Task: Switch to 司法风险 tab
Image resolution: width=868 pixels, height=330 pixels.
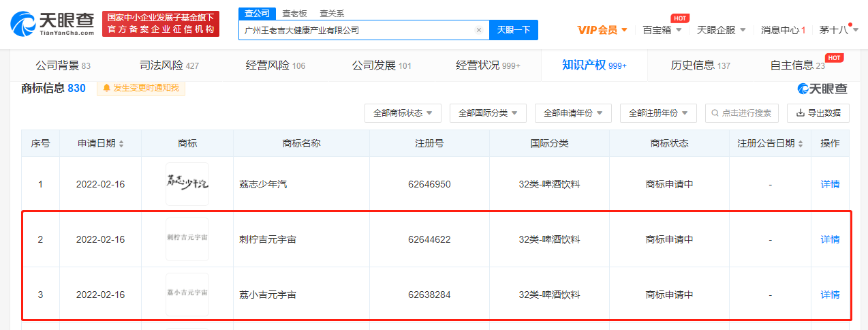Action: [x=169, y=65]
